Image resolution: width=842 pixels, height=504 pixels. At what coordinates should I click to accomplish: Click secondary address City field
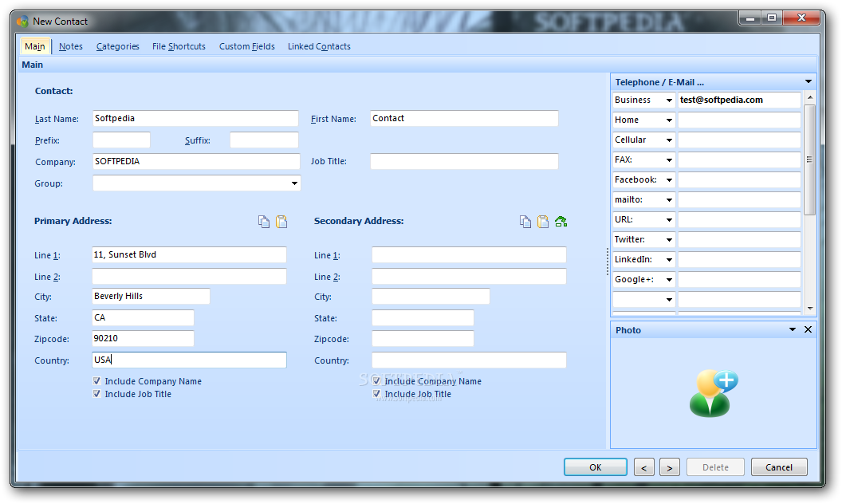point(431,296)
